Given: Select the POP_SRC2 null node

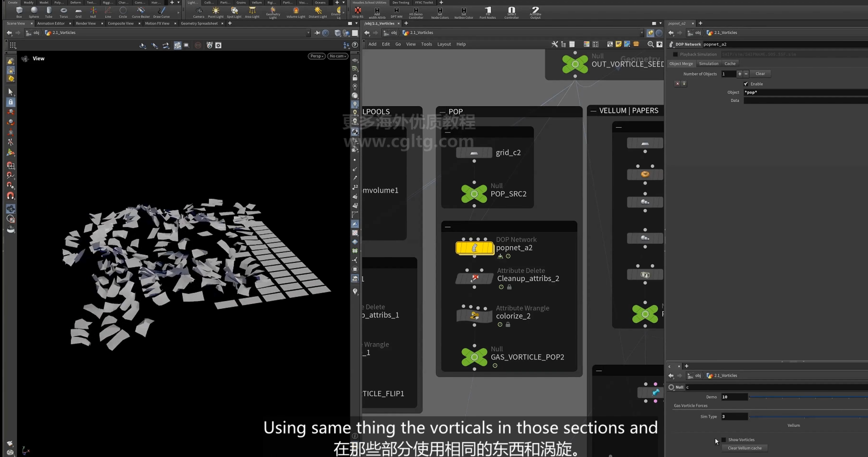Looking at the screenshot, I should click(x=474, y=194).
